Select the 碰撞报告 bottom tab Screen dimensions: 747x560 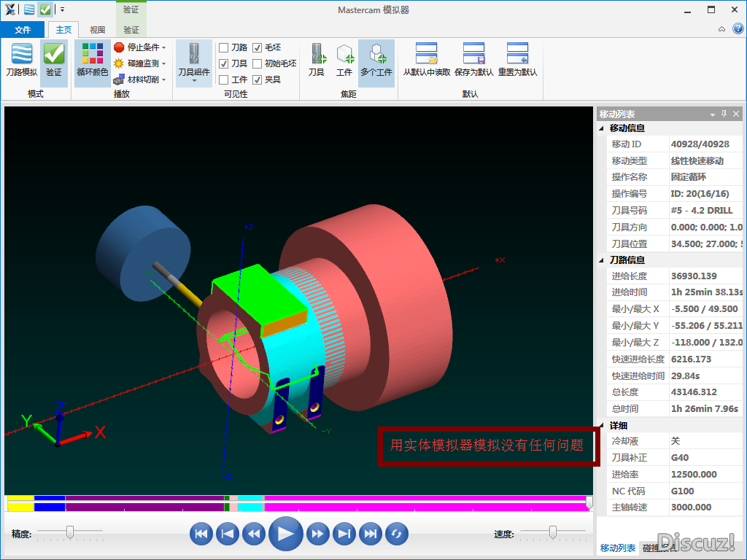coord(659,548)
